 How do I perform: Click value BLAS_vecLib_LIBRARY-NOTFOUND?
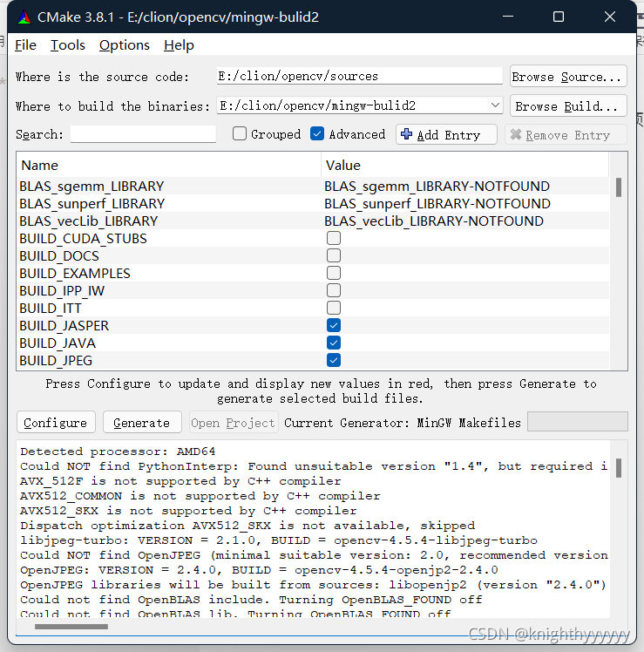point(434,221)
